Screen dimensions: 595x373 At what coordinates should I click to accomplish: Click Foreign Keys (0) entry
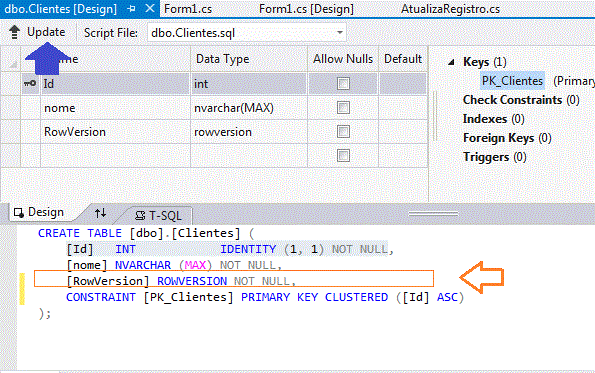pos(507,138)
